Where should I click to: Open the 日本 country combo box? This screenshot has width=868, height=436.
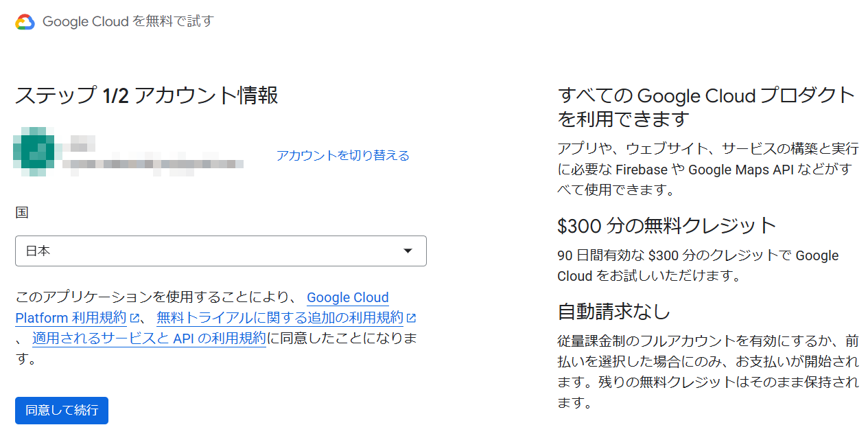click(220, 251)
